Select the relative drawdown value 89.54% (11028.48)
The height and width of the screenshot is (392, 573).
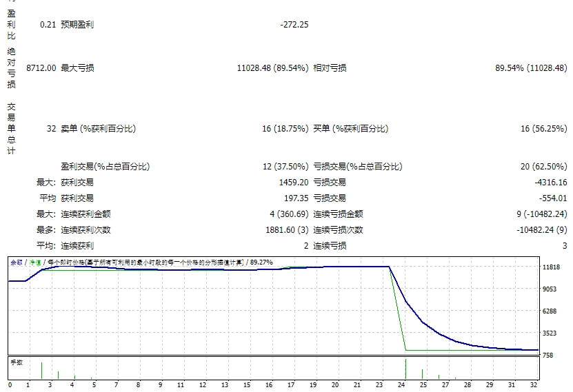click(531, 68)
